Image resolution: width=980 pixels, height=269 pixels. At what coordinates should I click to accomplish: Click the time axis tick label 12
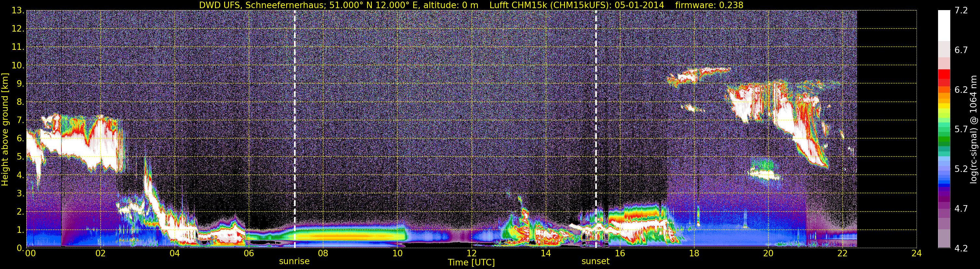[x=471, y=254]
